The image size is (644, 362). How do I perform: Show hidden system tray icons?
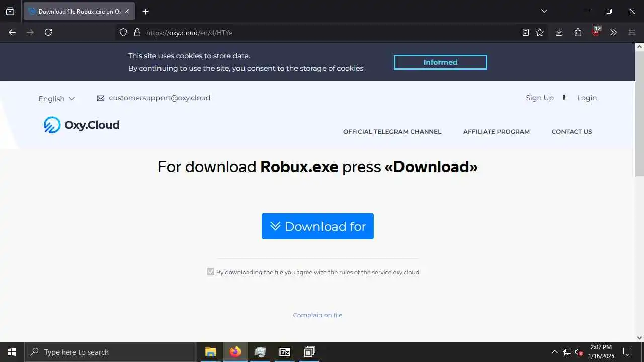554,352
